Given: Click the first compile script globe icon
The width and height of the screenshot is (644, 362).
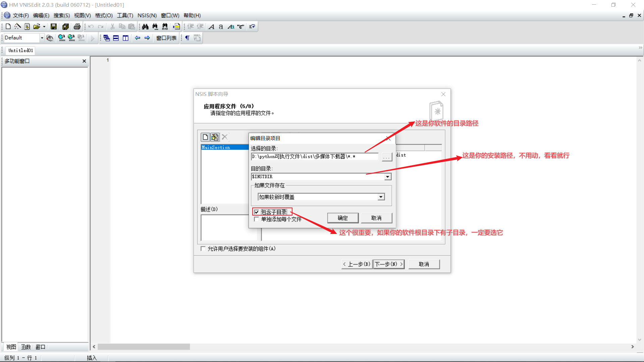Looking at the screenshot, I should click(x=61, y=38).
